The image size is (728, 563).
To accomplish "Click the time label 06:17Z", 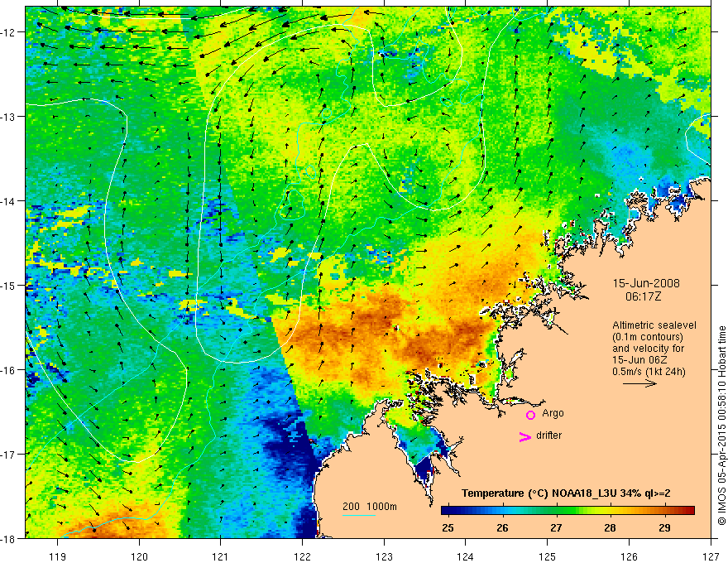I will tap(643, 296).
